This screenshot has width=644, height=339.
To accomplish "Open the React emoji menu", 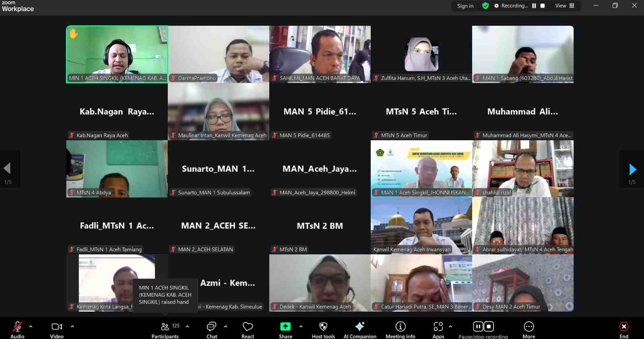I will click(248, 329).
